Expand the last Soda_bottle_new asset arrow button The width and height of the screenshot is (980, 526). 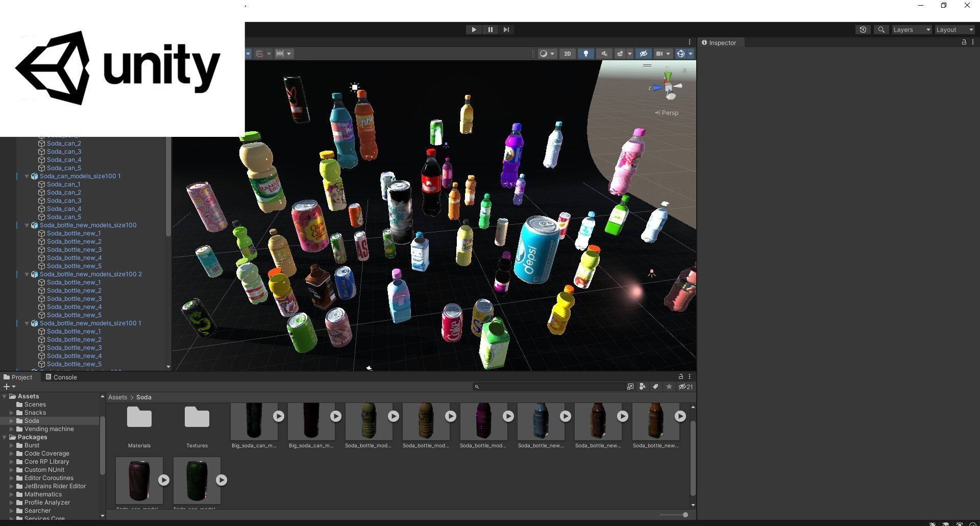click(680, 416)
